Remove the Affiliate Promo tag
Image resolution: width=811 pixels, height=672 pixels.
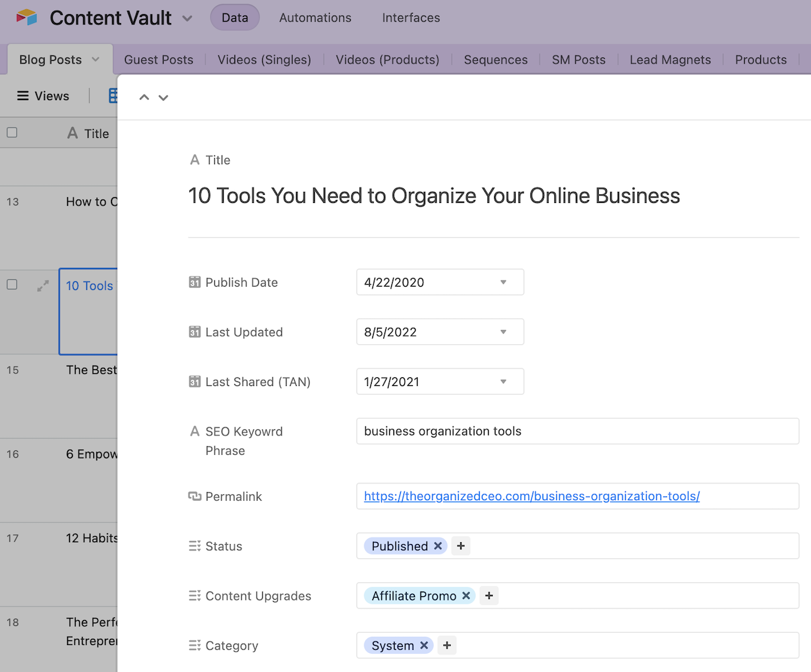466,596
